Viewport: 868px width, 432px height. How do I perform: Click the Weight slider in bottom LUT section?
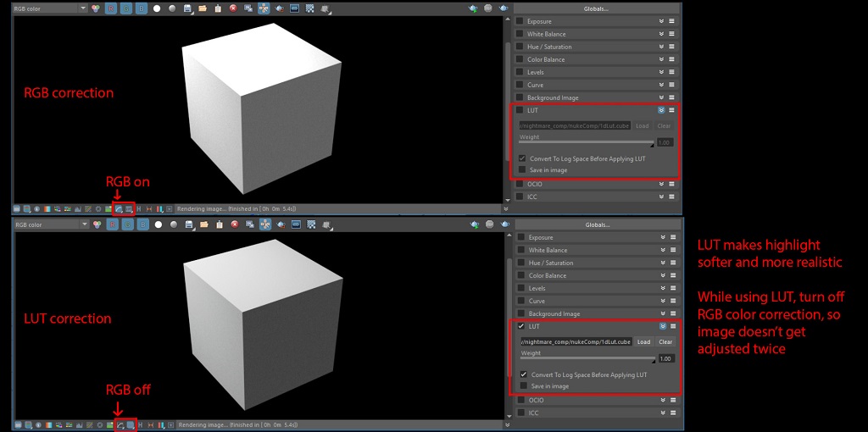[587, 359]
